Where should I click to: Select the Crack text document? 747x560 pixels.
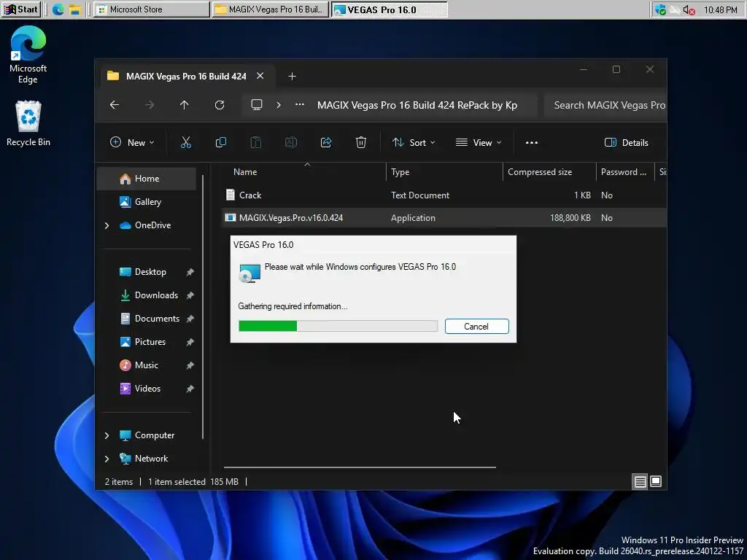(x=444, y=195)
